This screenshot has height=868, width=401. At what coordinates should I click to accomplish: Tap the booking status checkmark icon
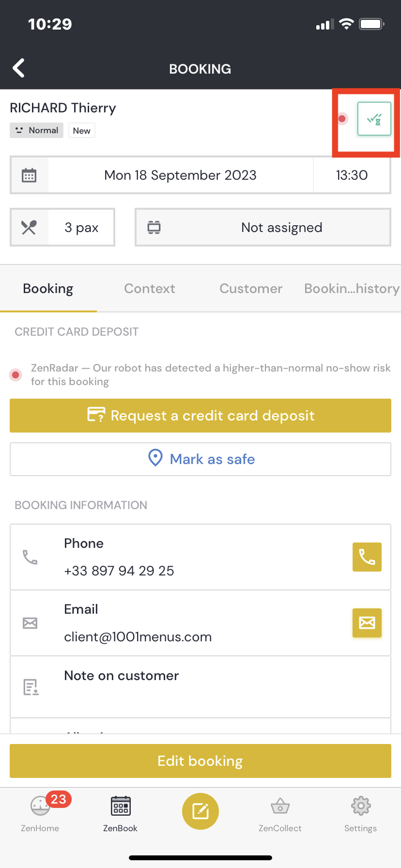pyautogui.click(x=374, y=119)
